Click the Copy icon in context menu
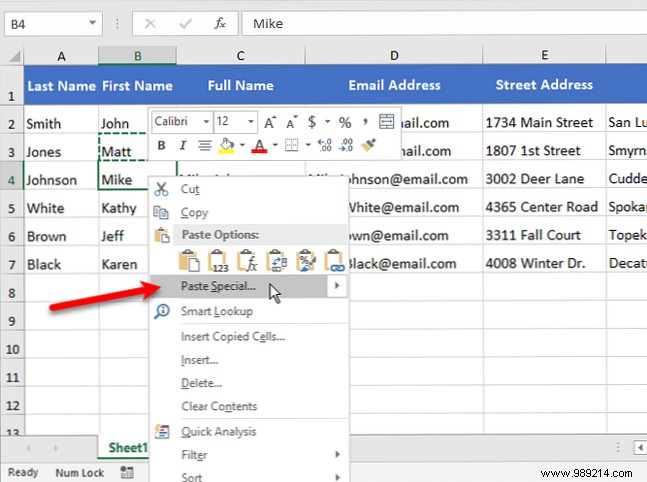The height and width of the screenshot is (482, 647). point(161,213)
